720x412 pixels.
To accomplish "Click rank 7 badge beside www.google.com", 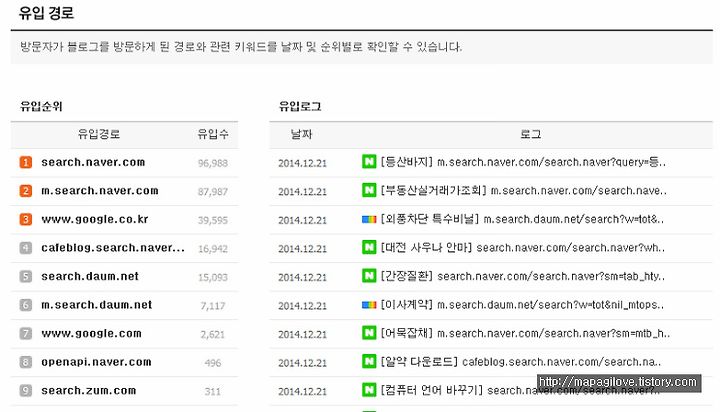I will tap(26, 333).
